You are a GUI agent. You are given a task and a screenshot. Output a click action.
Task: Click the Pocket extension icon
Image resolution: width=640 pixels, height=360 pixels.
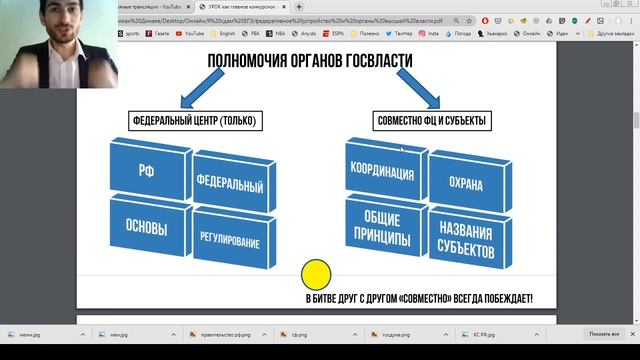point(498,20)
